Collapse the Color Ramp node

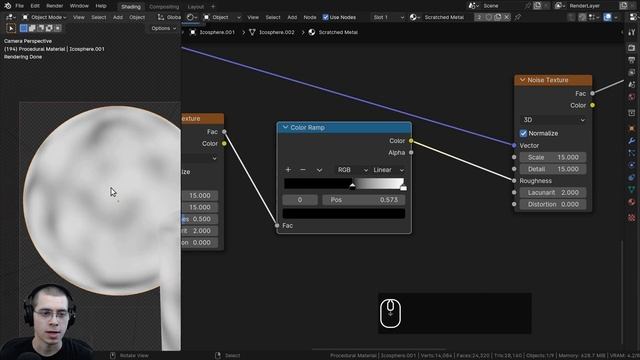point(285,127)
